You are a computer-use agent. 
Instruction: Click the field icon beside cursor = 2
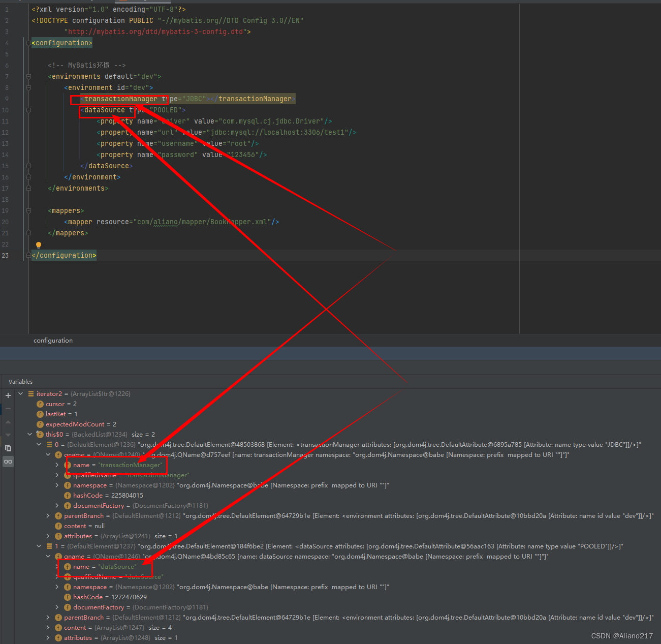pyautogui.click(x=40, y=404)
